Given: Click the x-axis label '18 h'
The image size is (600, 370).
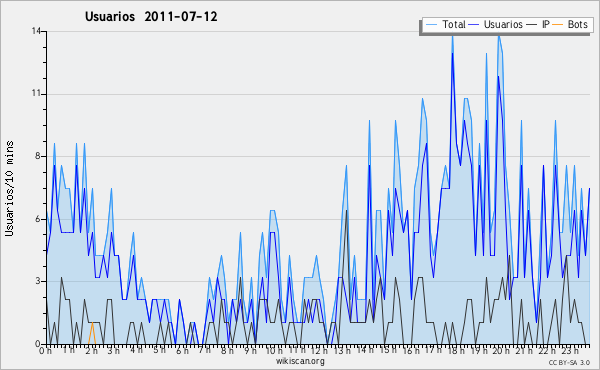Looking at the screenshot, I should 456,351.
